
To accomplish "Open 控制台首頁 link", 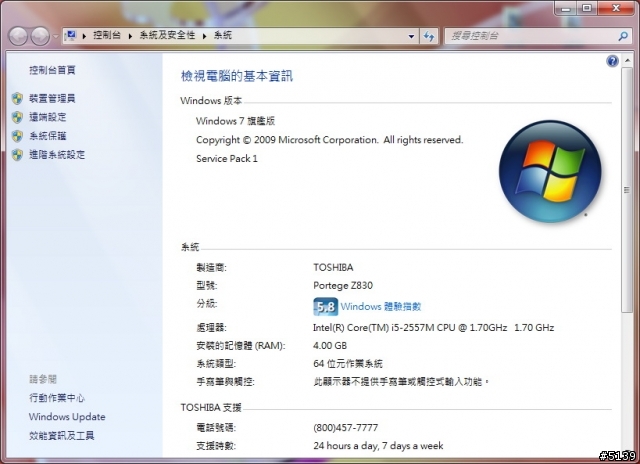I will (52, 70).
